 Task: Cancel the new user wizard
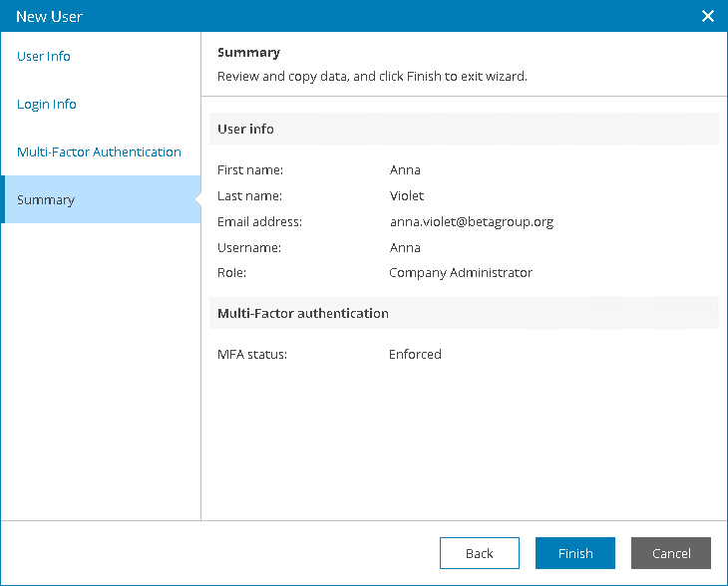[x=670, y=553]
